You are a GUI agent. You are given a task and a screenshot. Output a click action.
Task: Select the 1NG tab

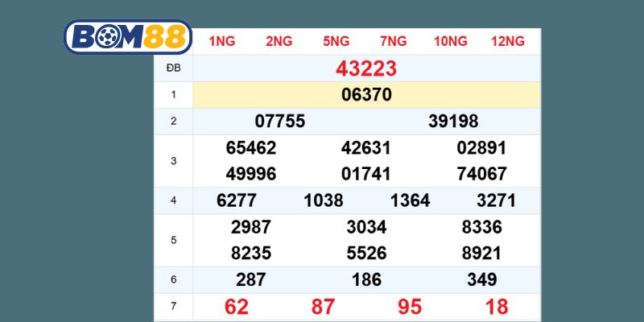point(221,41)
